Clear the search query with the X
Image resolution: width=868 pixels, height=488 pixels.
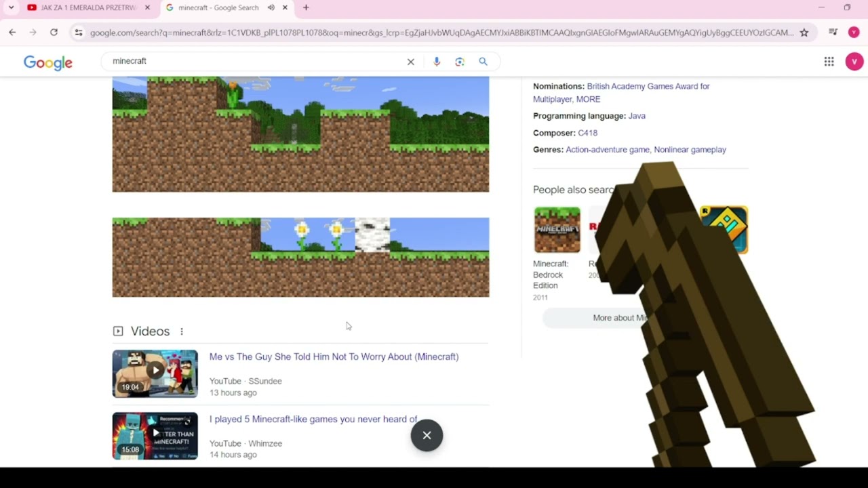pos(410,62)
